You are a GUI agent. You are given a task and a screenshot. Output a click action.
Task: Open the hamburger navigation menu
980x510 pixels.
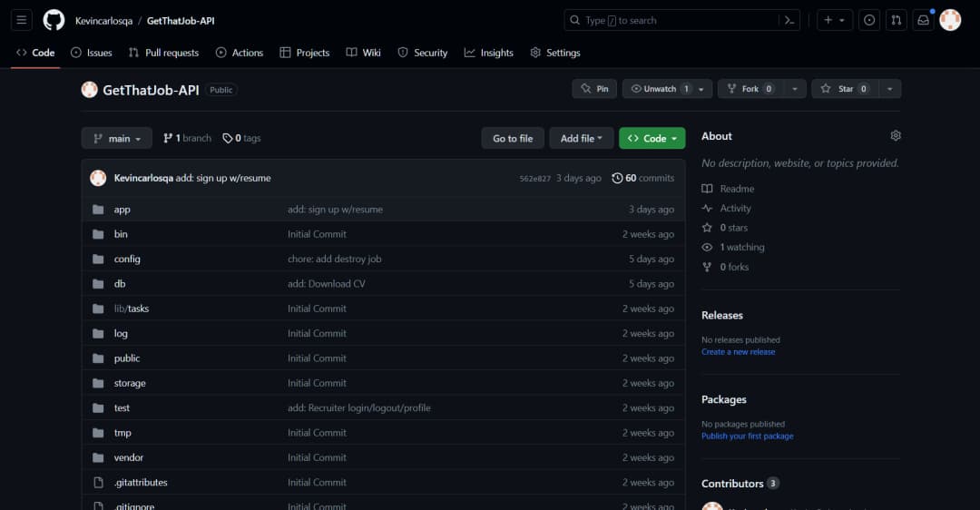click(21, 20)
